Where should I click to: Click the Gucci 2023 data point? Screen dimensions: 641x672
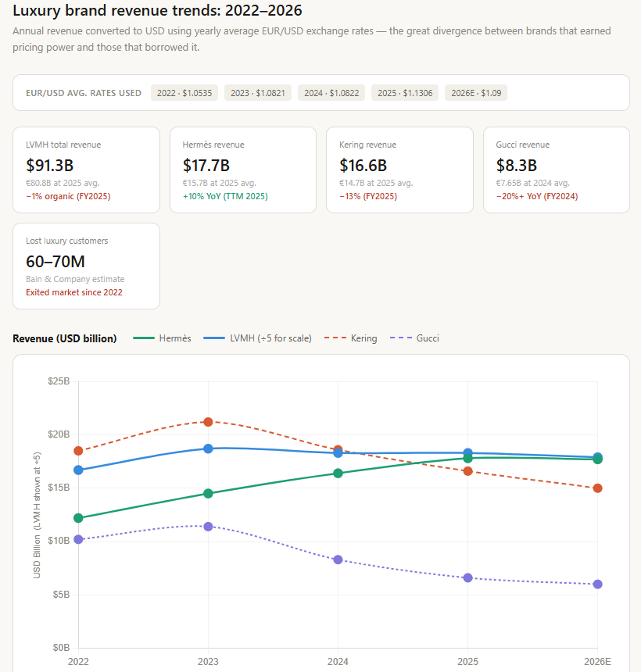pos(208,527)
